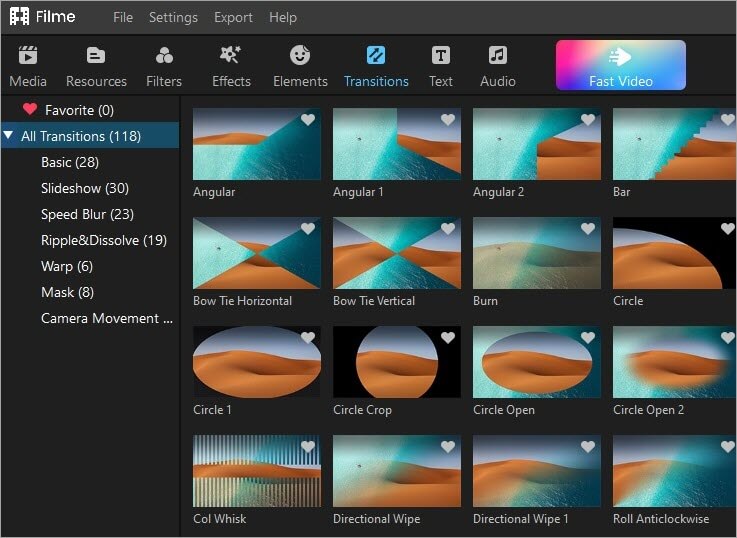Show the Favorite (0) list
Image resolution: width=737 pixels, height=538 pixels.
[x=79, y=110]
